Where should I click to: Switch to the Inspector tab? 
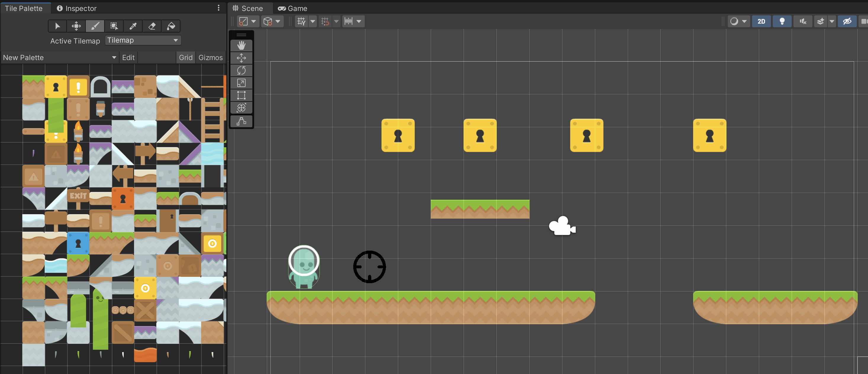77,8
